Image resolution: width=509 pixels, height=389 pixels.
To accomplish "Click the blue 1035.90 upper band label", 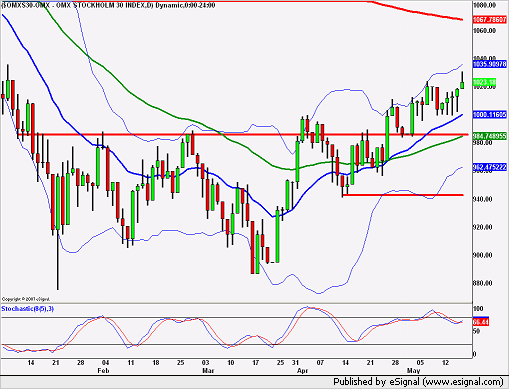I will pos(489,64).
